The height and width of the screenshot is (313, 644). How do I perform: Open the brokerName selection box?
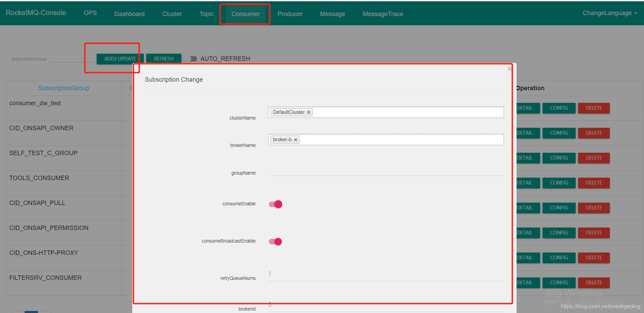[400, 140]
